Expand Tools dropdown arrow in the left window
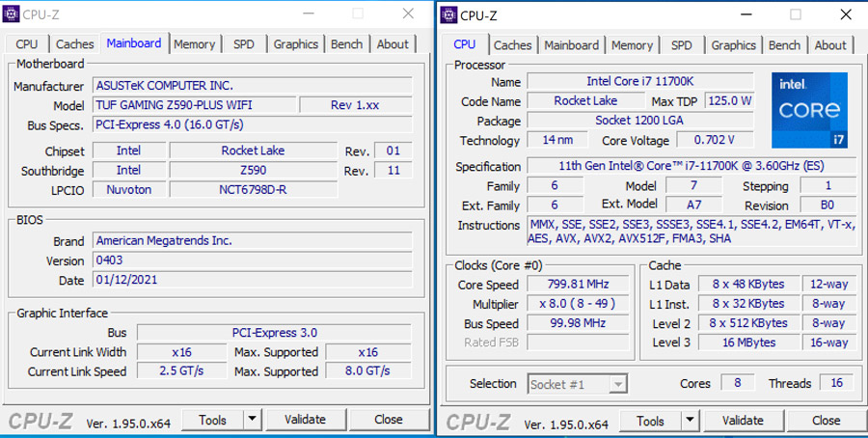 click(252, 421)
